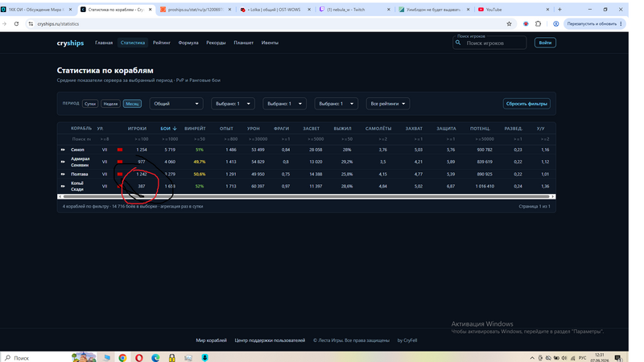Switch to the YouTube browser tab
The image size is (644, 362).
[x=514, y=10]
